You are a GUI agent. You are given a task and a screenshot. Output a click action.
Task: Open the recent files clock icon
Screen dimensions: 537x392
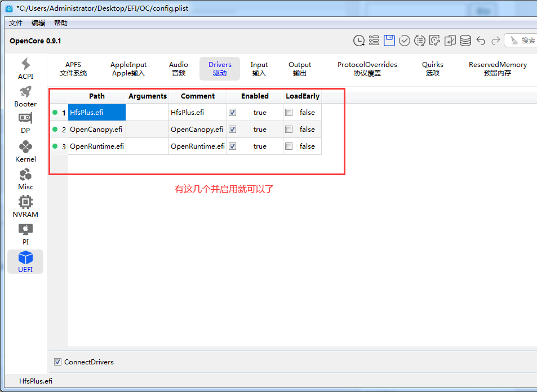(x=358, y=41)
